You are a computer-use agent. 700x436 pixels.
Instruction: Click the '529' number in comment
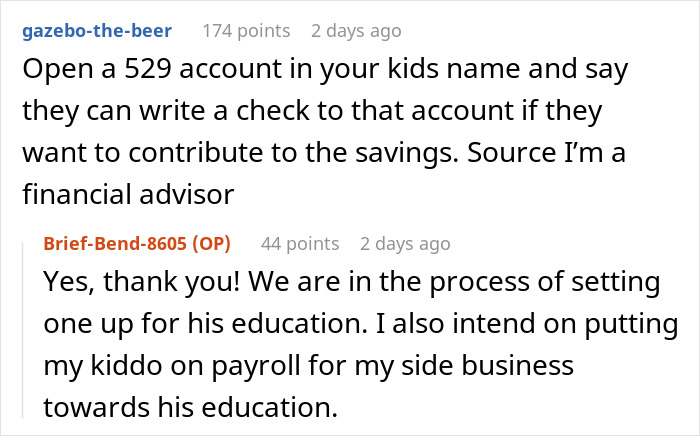(x=148, y=69)
